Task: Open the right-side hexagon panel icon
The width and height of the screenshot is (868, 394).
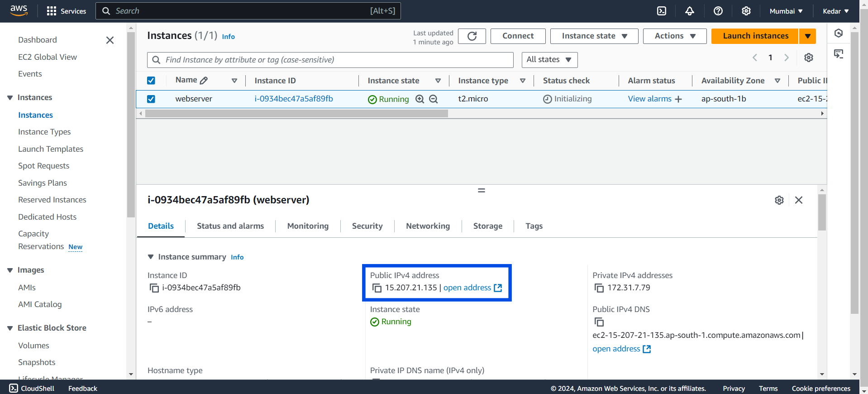Action: point(839,33)
